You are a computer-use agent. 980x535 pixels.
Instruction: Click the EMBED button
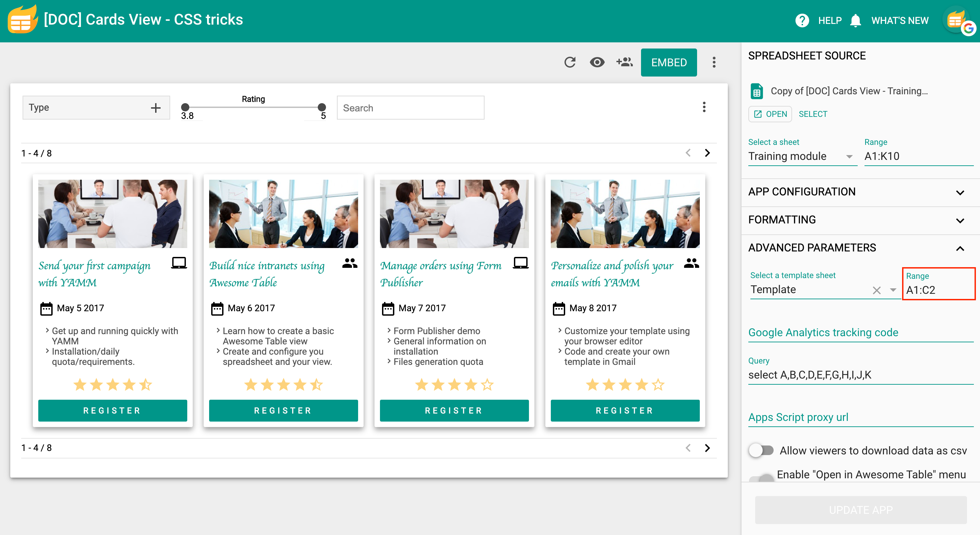click(x=669, y=63)
